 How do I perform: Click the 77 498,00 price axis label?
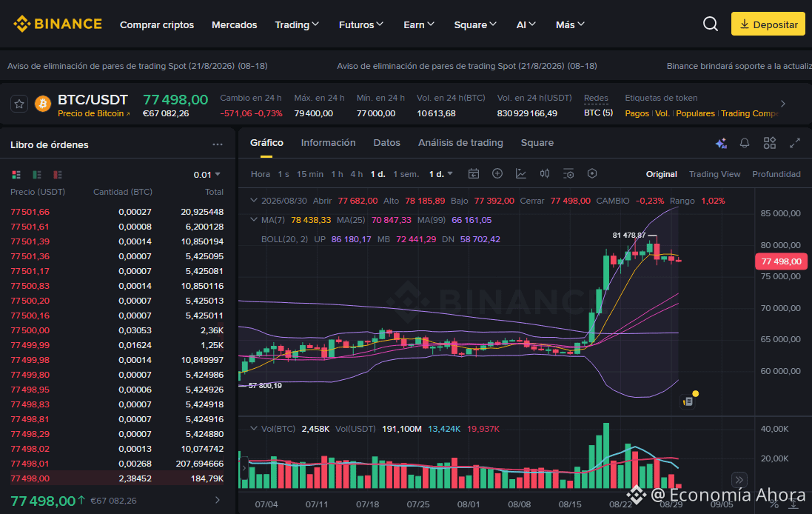tap(781, 261)
